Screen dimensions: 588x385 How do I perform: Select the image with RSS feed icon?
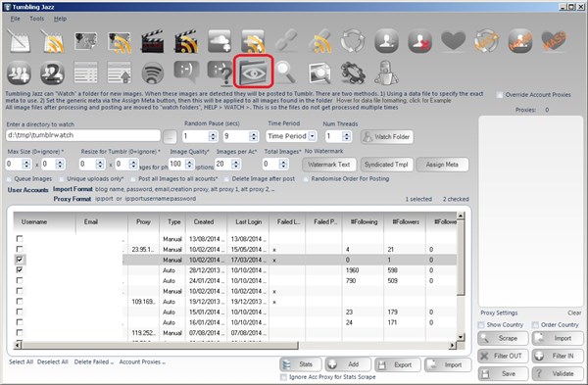[120, 41]
